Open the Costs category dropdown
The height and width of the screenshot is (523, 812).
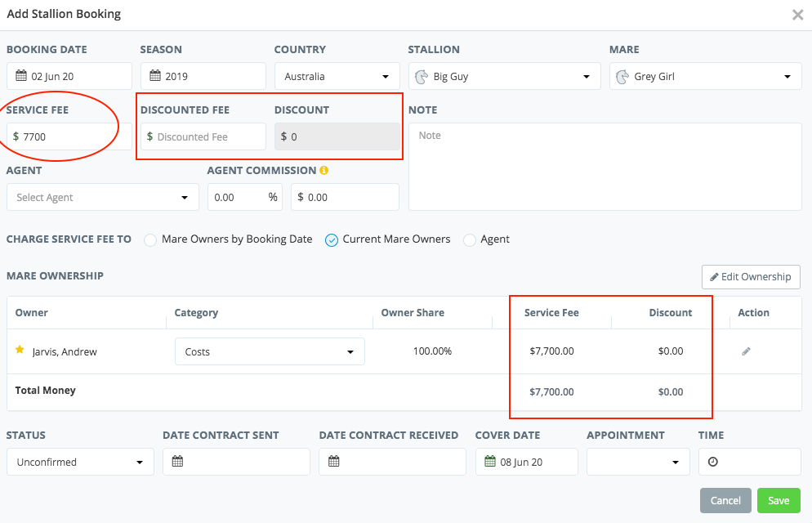point(270,351)
